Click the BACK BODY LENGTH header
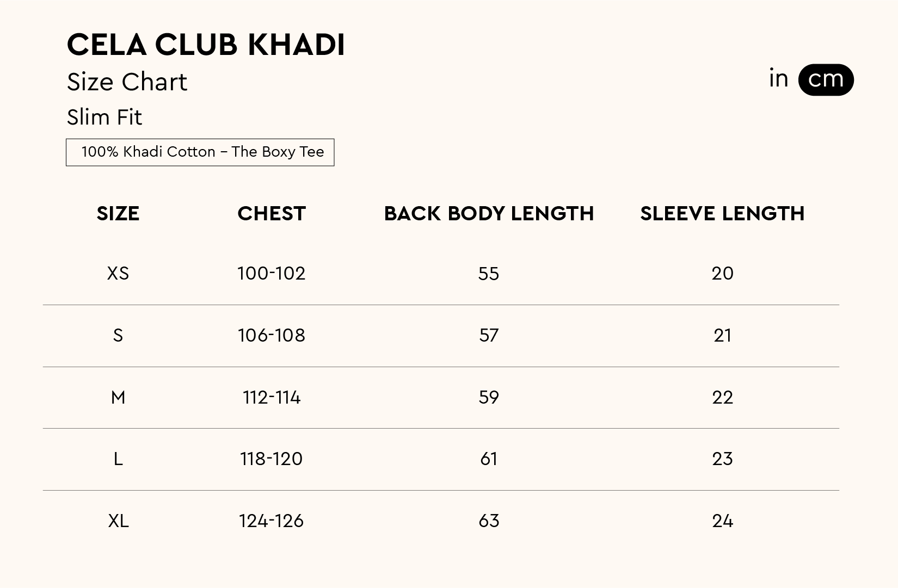The height and width of the screenshot is (588, 898). [489, 214]
